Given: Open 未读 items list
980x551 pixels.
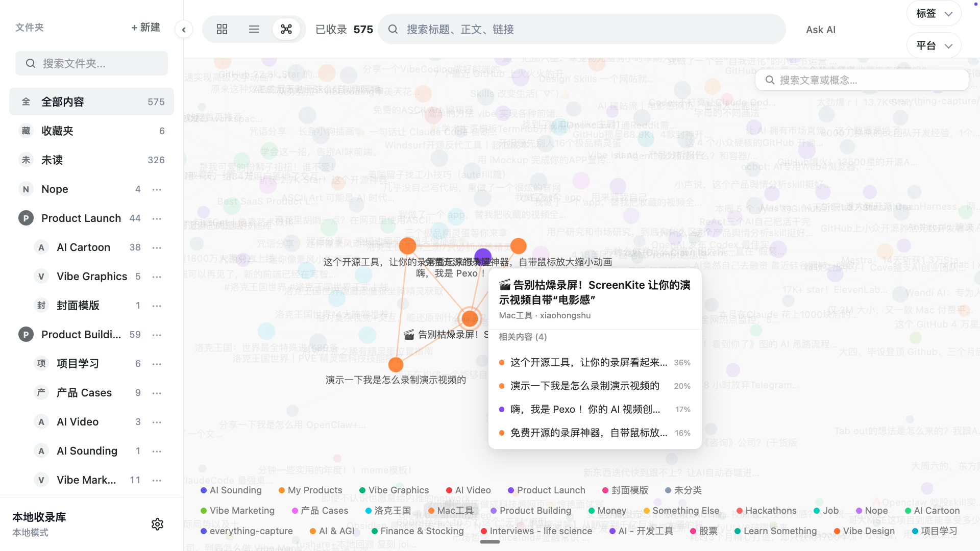Looking at the screenshot, I should [x=91, y=160].
